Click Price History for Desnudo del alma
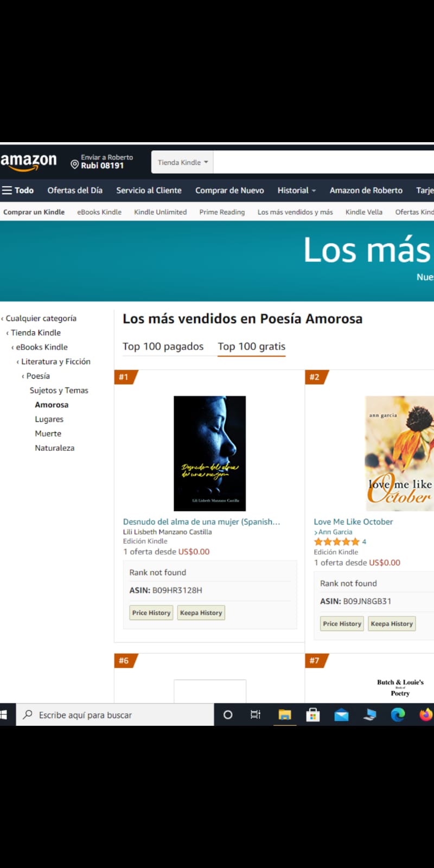Screen dimensions: 434x868 point(151,613)
